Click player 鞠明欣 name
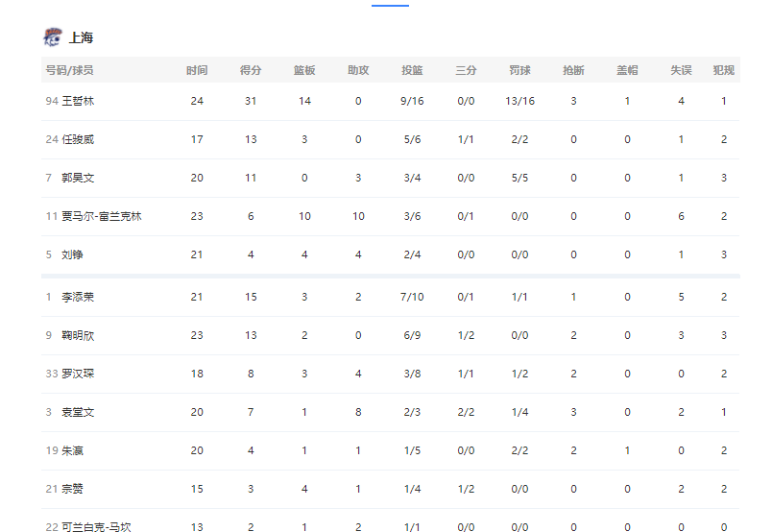Image resolution: width=772 pixels, height=532 pixels. click(x=78, y=335)
